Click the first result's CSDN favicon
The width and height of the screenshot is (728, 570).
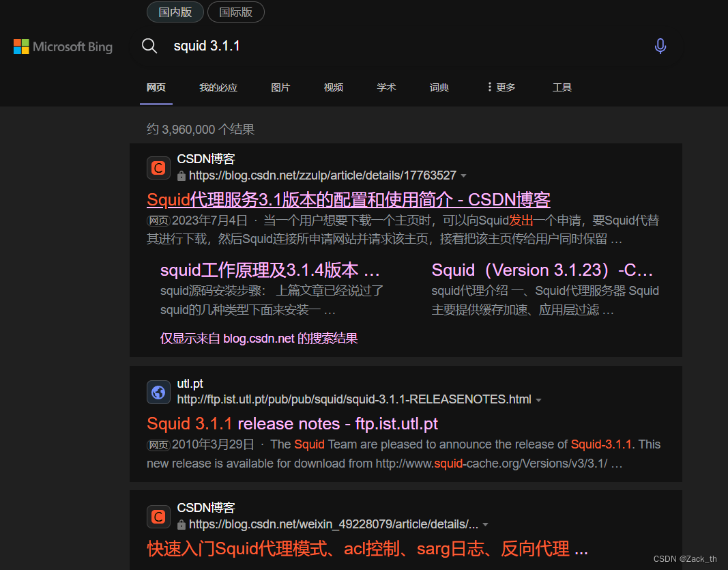tap(158, 168)
